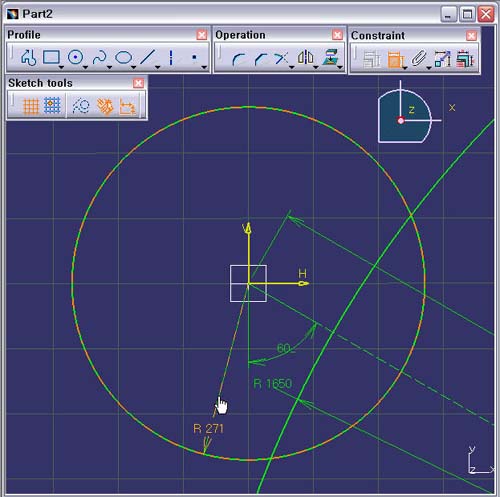500x497 pixels.
Task: Select the Ellipse tool
Action: pos(123,58)
